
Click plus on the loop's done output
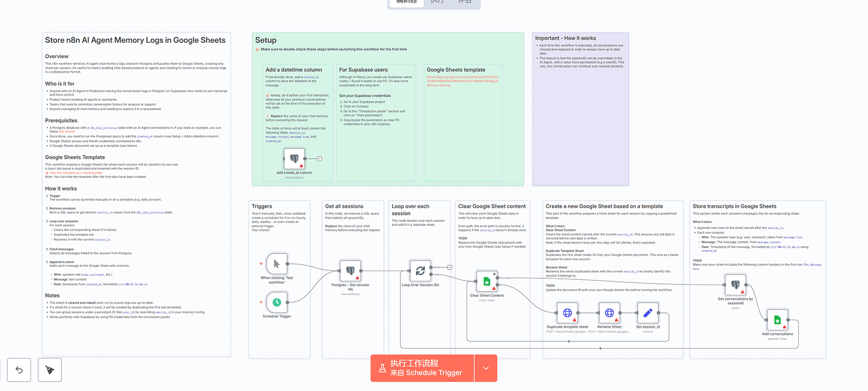pyautogui.click(x=450, y=267)
